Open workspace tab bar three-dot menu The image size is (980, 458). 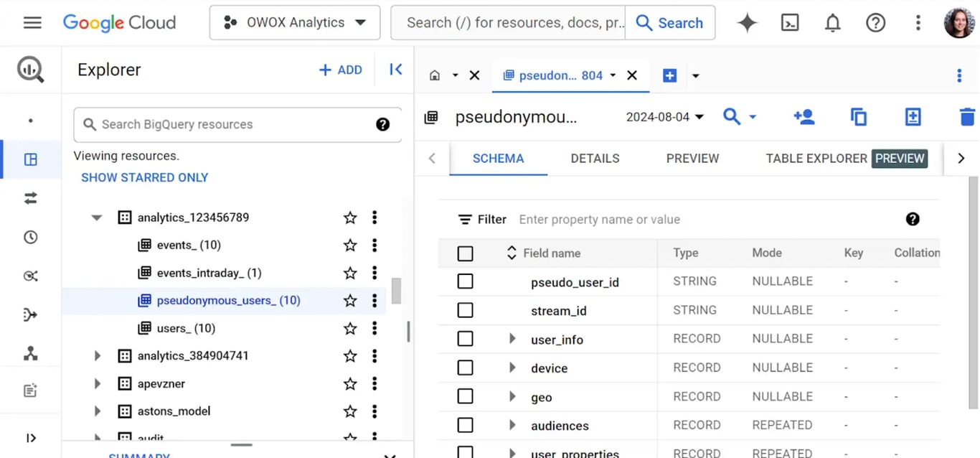coord(959,75)
